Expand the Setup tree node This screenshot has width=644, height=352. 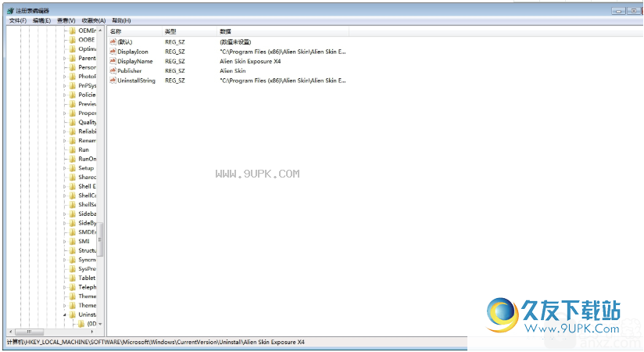tap(65, 168)
